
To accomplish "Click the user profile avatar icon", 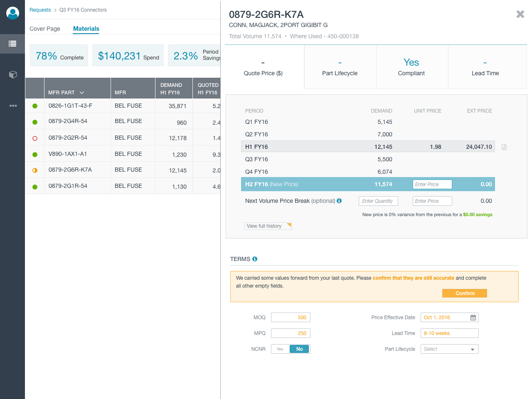I will click(12, 13).
